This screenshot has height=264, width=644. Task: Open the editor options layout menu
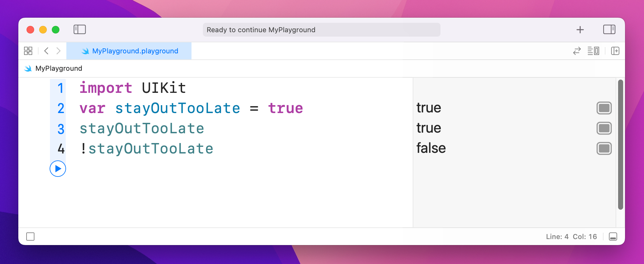point(593,51)
